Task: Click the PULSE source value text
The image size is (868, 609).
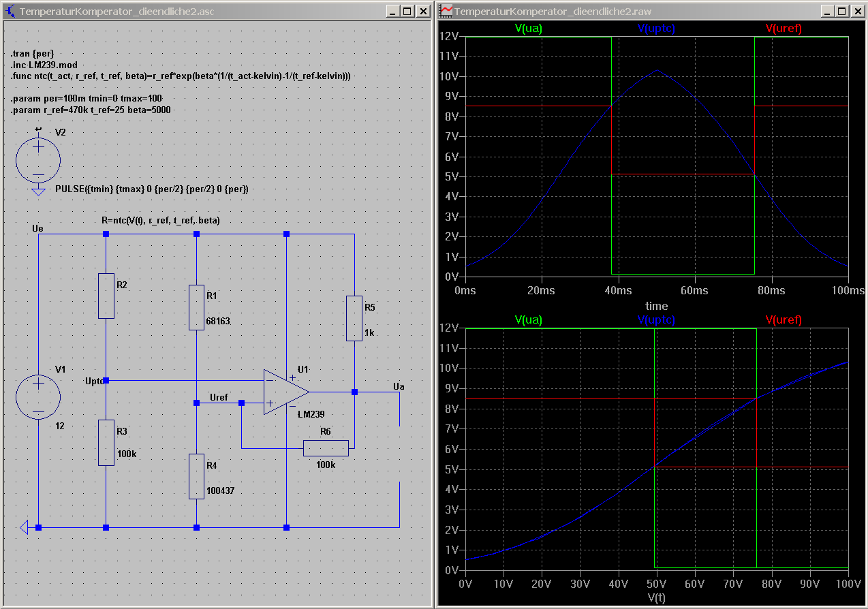Action: 151,189
